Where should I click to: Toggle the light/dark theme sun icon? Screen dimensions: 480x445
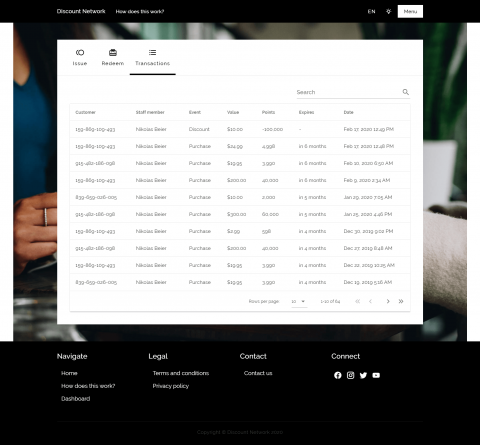point(388,11)
